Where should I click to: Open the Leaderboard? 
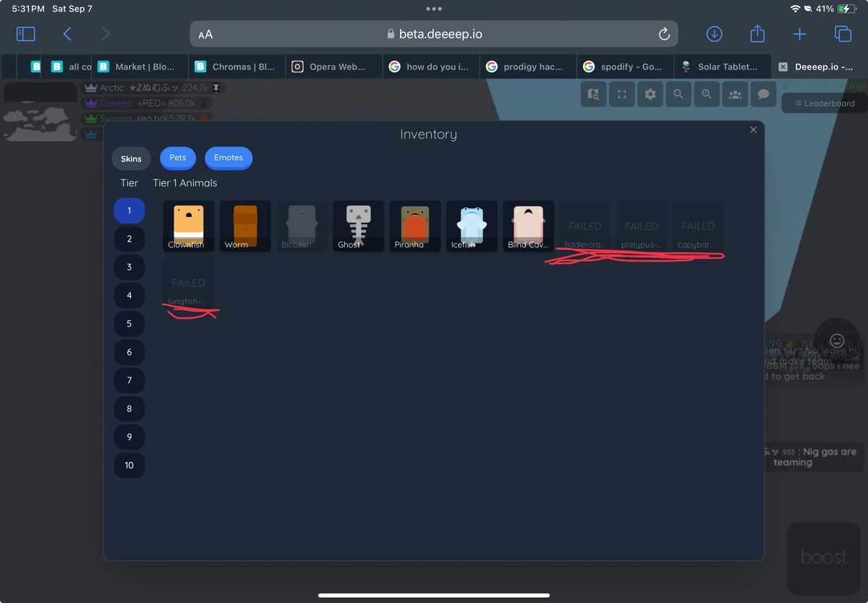coord(823,103)
